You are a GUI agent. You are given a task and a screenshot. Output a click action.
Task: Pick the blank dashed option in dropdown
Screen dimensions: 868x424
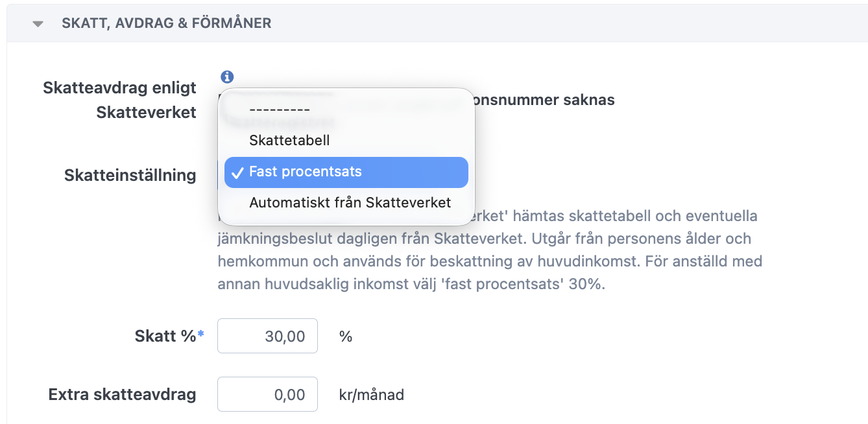point(280,110)
